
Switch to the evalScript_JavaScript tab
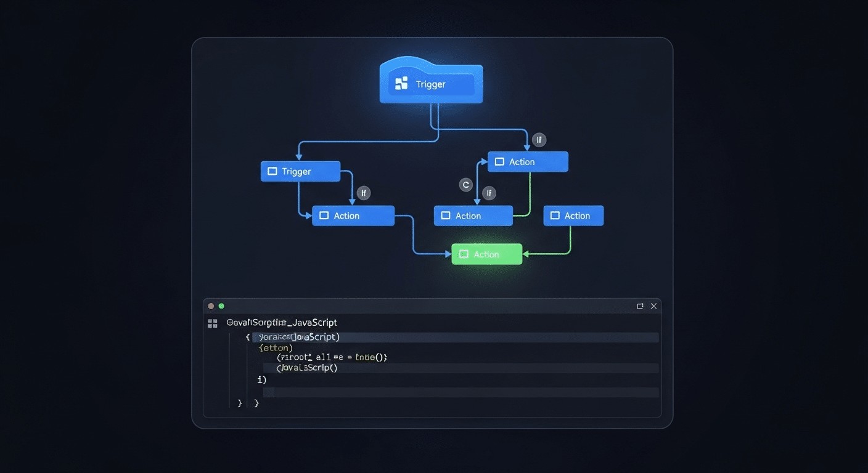pos(281,322)
